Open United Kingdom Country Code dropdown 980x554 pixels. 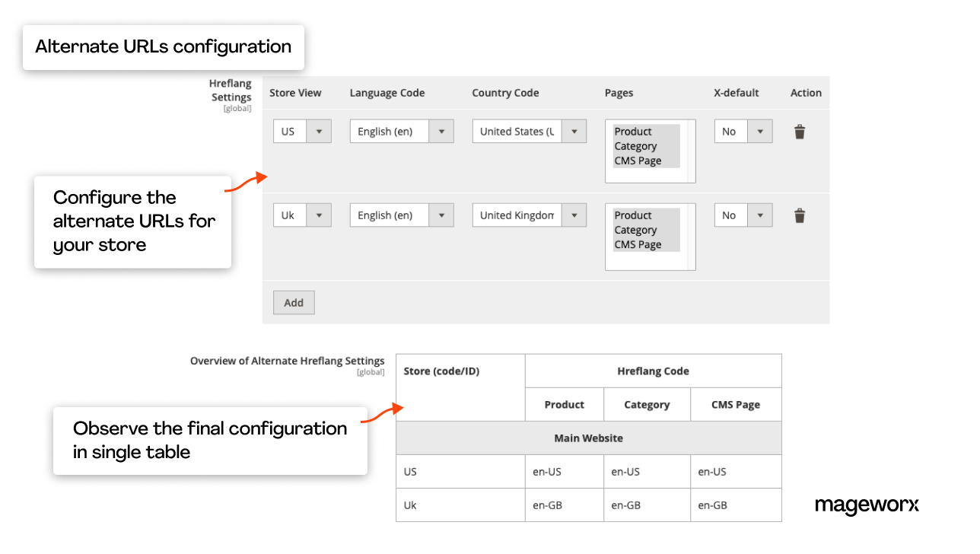(529, 215)
